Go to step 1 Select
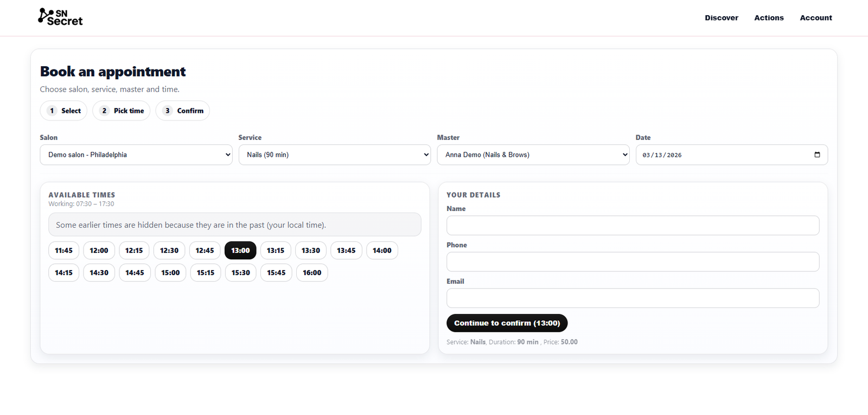868x415 pixels. [x=63, y=111]
